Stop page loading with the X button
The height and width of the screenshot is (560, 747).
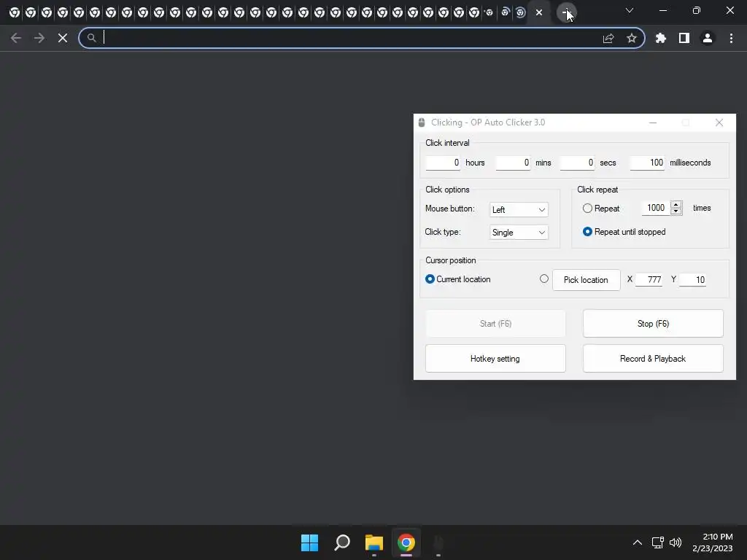point(63,38)
